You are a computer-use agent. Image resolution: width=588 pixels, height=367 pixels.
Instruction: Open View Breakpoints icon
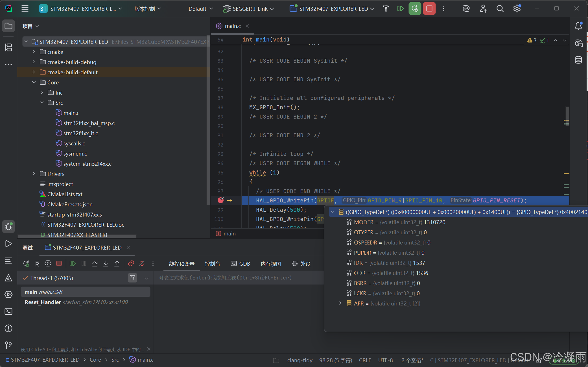(x=131, y=264)
